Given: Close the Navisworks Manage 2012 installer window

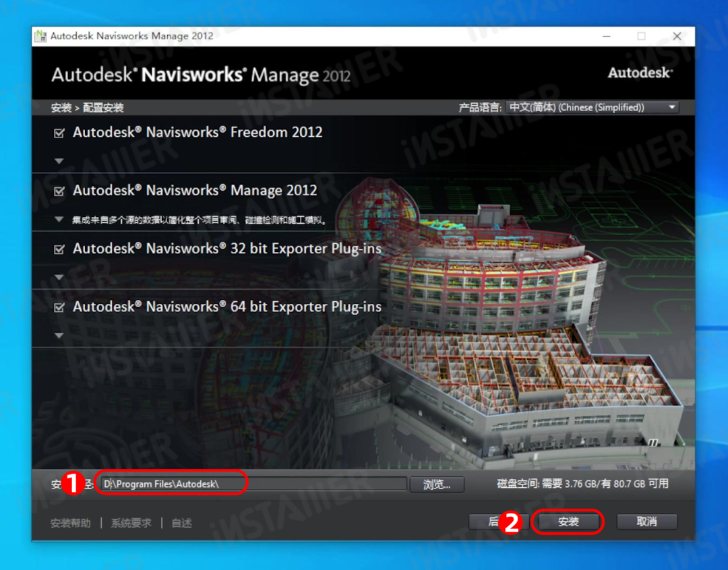Looking at the screenshot, I should (677, 36).
